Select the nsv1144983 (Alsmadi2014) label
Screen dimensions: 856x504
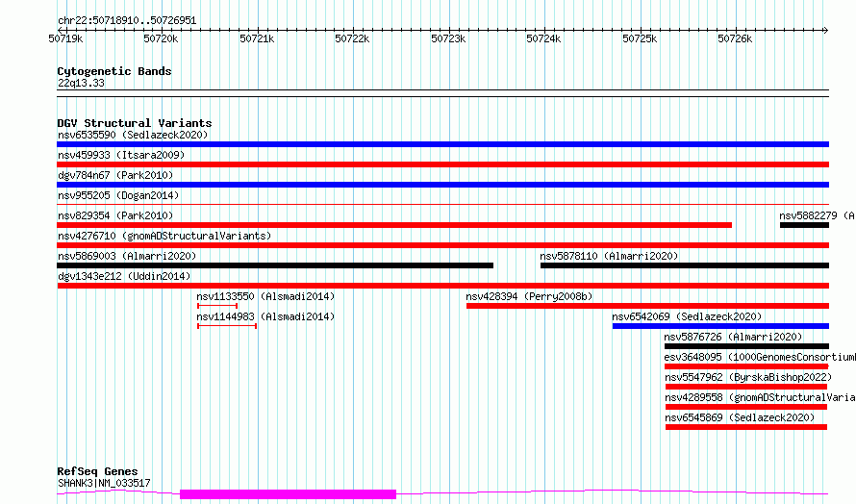click(x=265, y=316)
